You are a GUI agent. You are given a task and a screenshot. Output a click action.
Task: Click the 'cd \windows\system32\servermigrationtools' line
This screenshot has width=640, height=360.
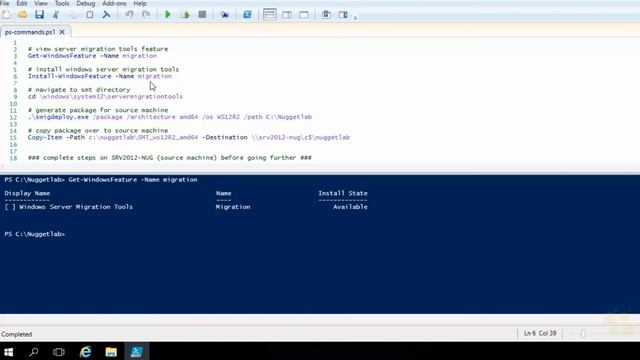[105, 96]
